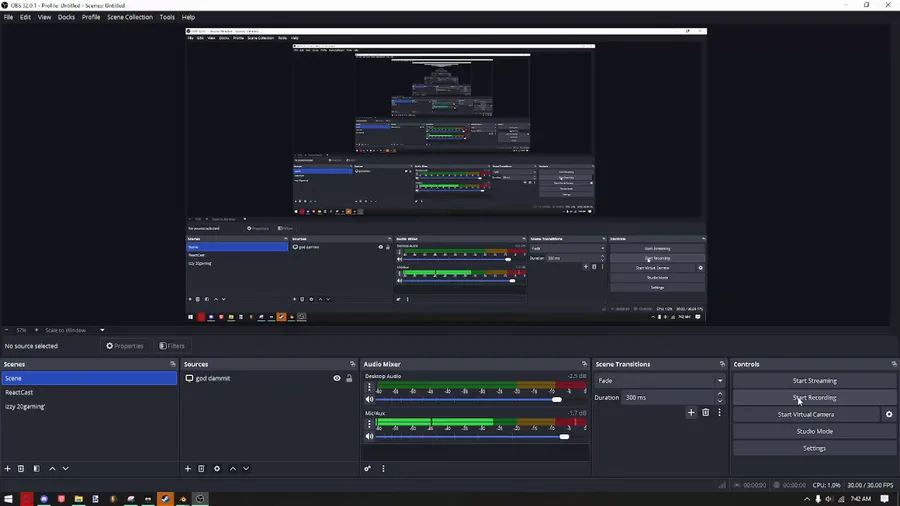Move scene up with the Scenes up arrow
Screen dimensions: 900x506
click(x=52, y=469)
